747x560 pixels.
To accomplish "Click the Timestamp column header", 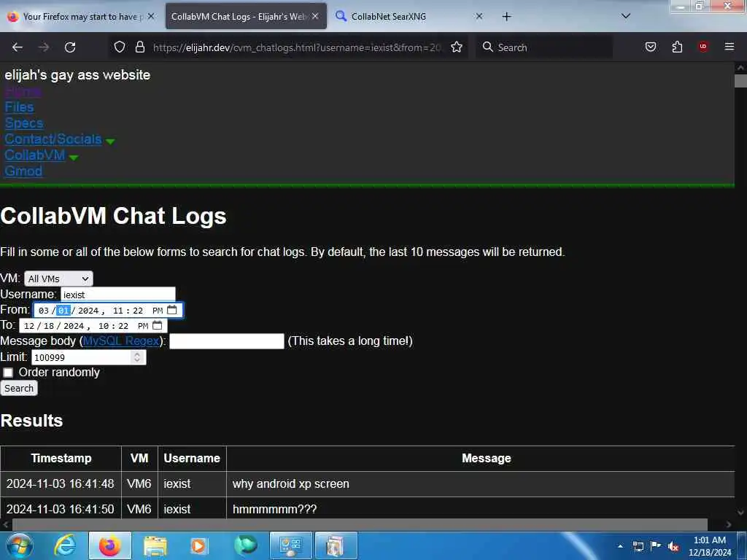I will [x=61, y=458].
